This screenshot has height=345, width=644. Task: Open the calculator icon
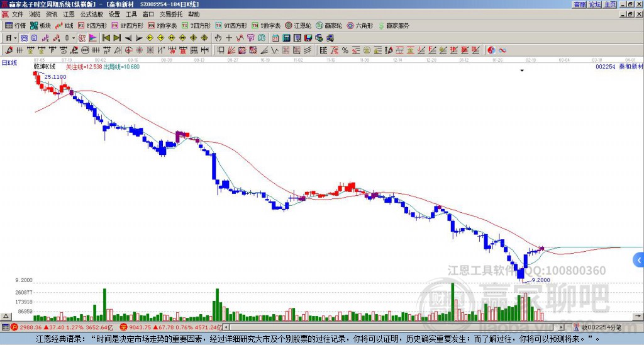tap(287, 38)
